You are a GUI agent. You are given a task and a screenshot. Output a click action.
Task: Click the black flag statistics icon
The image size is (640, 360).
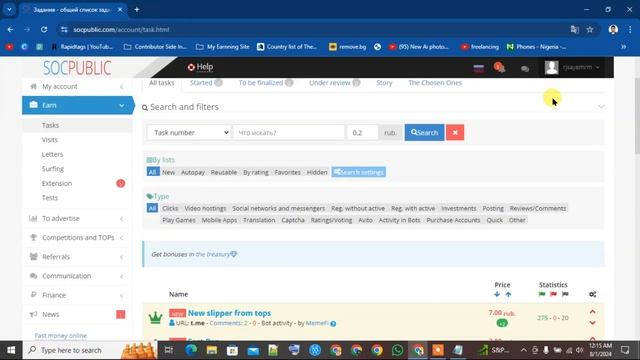pos(565,294)
